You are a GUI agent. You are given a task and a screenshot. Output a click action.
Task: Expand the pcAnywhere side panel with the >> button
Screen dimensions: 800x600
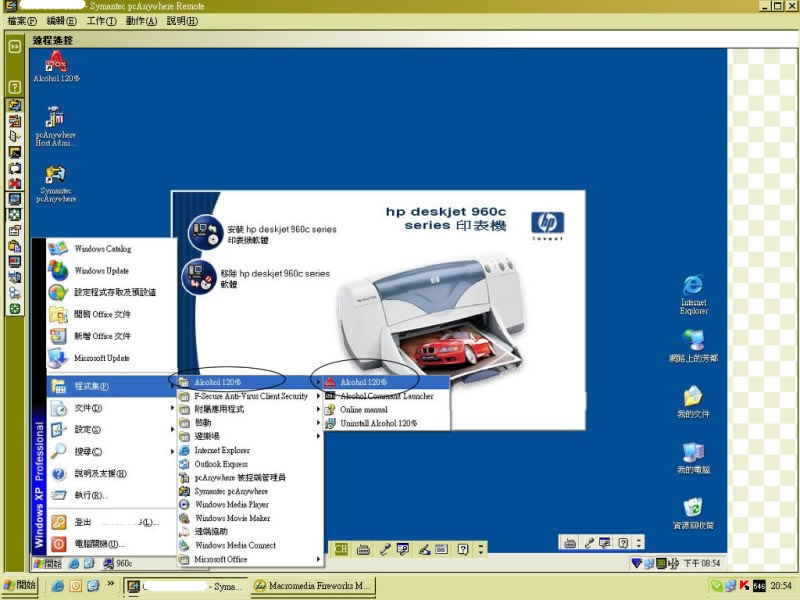(x=15, y=47)
